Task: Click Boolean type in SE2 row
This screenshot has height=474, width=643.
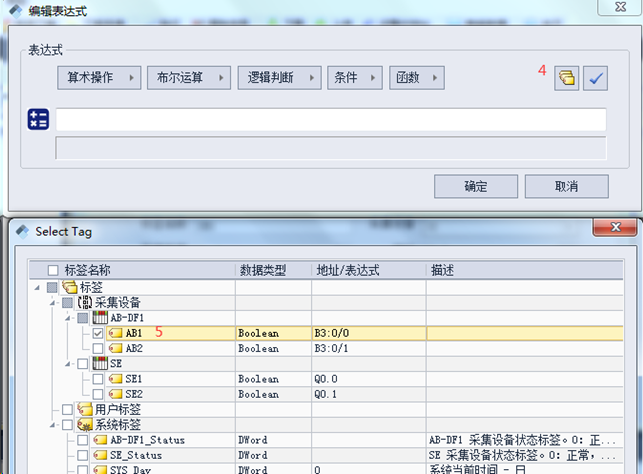Action: pyautogui.click(x=258, y=394)
